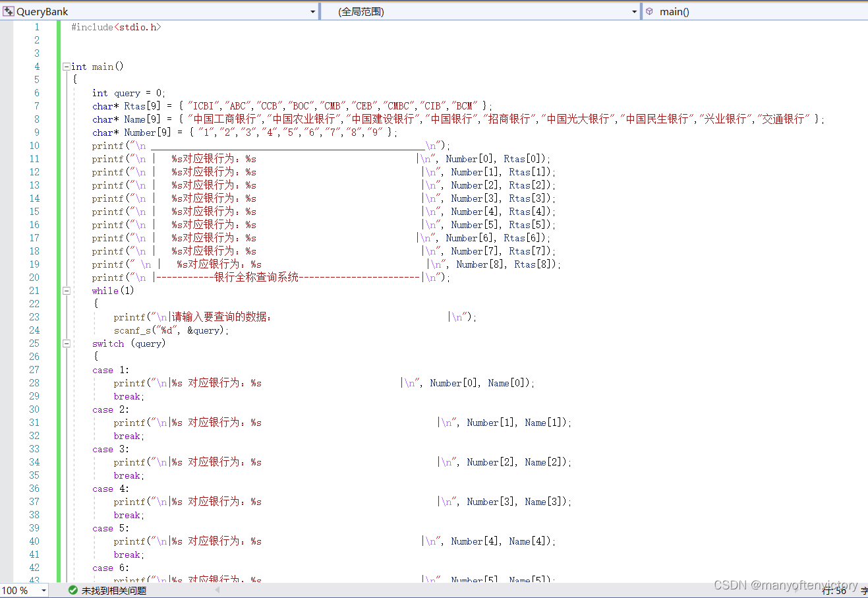Click line number 33 in the margin
The image size is (868, 598).
click(x=34, y=449)
